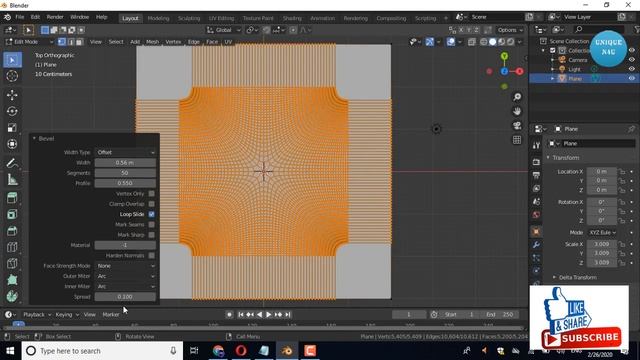
Task: Enable face select mode
Action: 80,42
